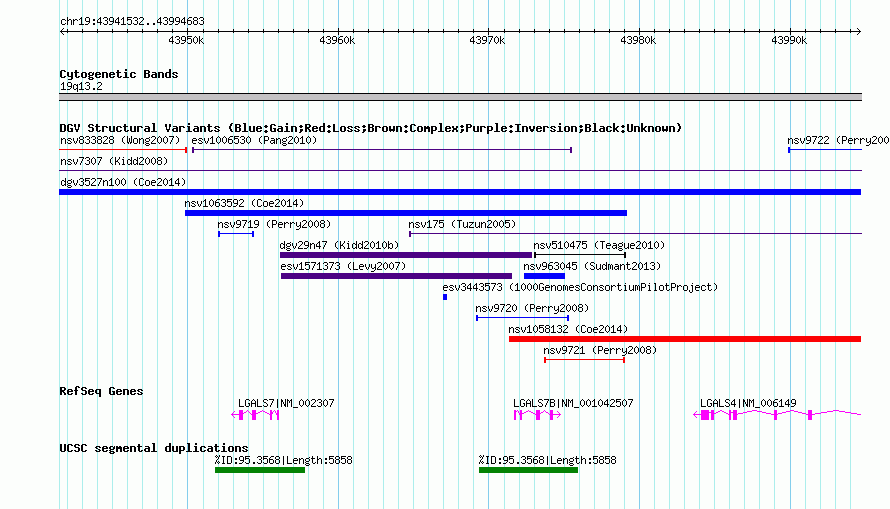Image resolution: width=890 pixels, height=509 pixels.
Task: Click the LGALS4 gene glyph
Action: [778, 415]
